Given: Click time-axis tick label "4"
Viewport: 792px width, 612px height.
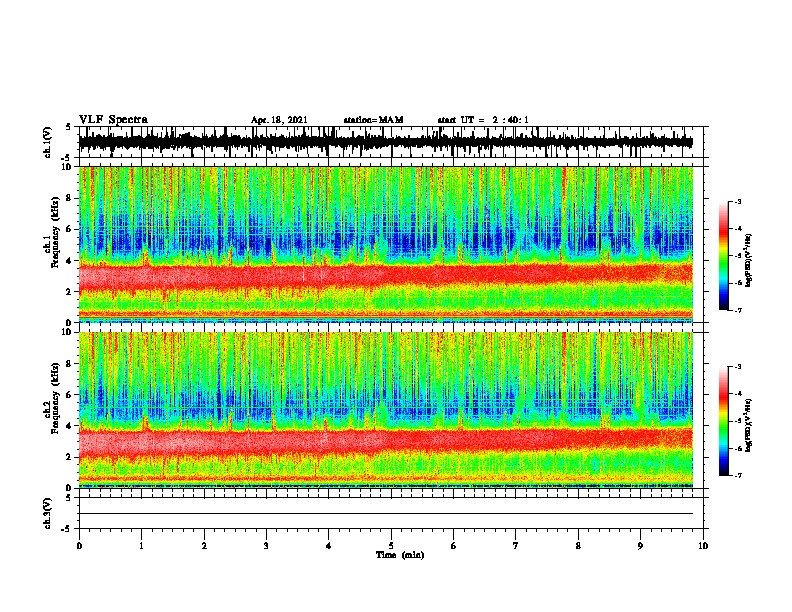Looking at the screenshot, I should 329,546.
